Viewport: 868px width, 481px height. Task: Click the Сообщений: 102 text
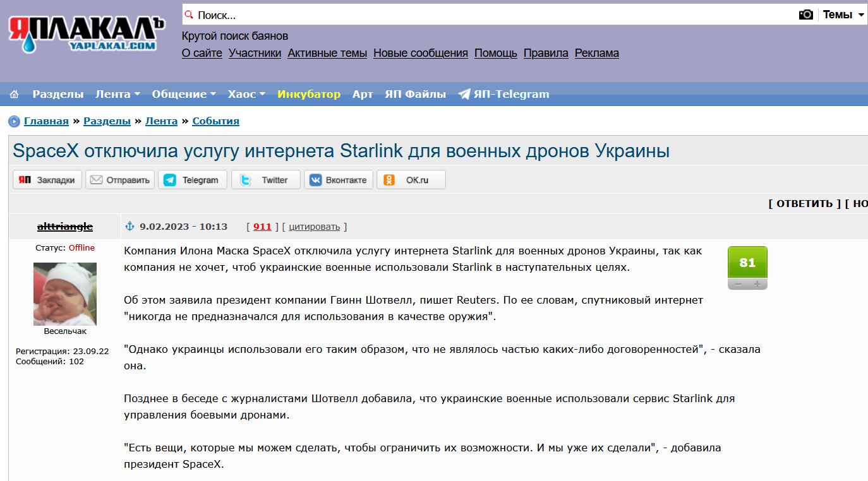pos(50,361)
